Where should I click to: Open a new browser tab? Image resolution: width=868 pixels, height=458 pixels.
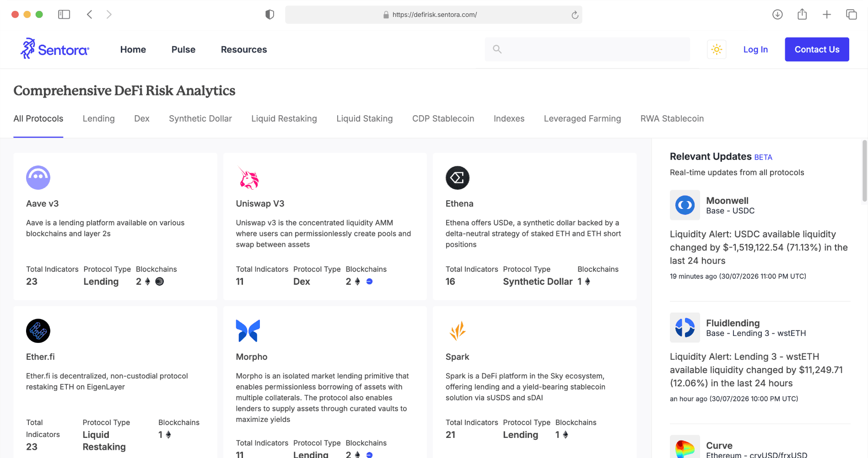827,15
